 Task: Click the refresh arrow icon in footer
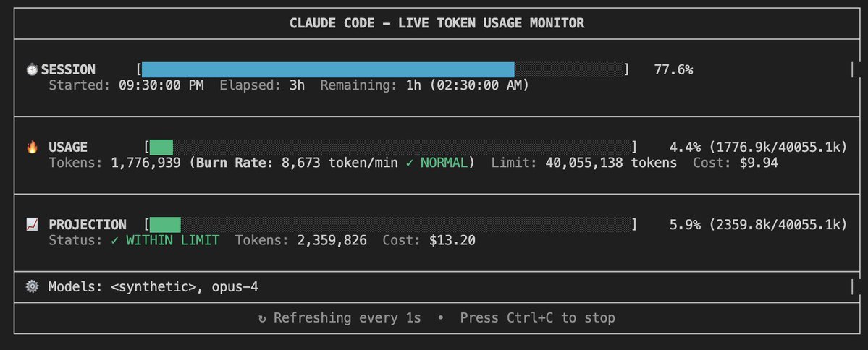(262, 318)
